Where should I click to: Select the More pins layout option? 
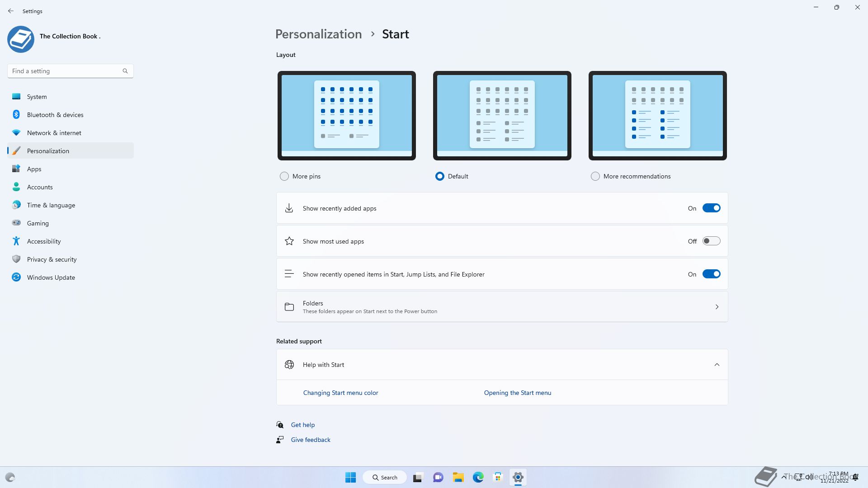[284, 176]
